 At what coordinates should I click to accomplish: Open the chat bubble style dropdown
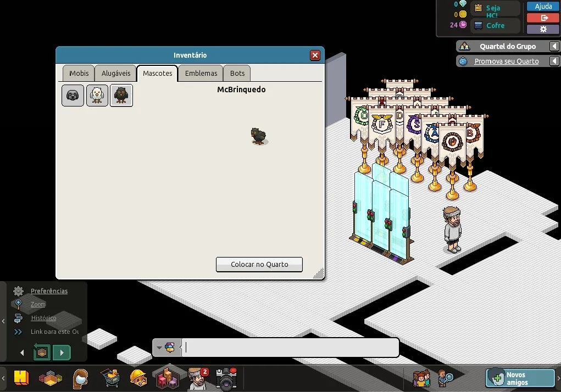point(166,348)
